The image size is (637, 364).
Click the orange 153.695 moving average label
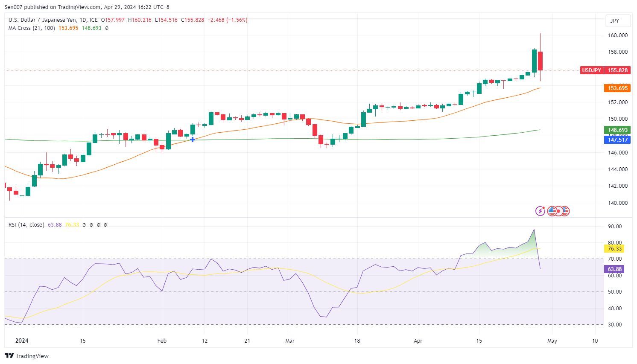(x=617, y=88)
